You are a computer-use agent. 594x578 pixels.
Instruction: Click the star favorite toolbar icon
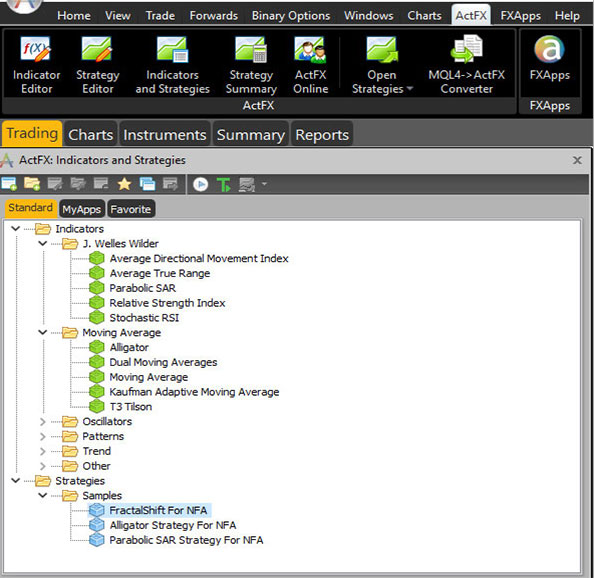(x=124, y=184)
